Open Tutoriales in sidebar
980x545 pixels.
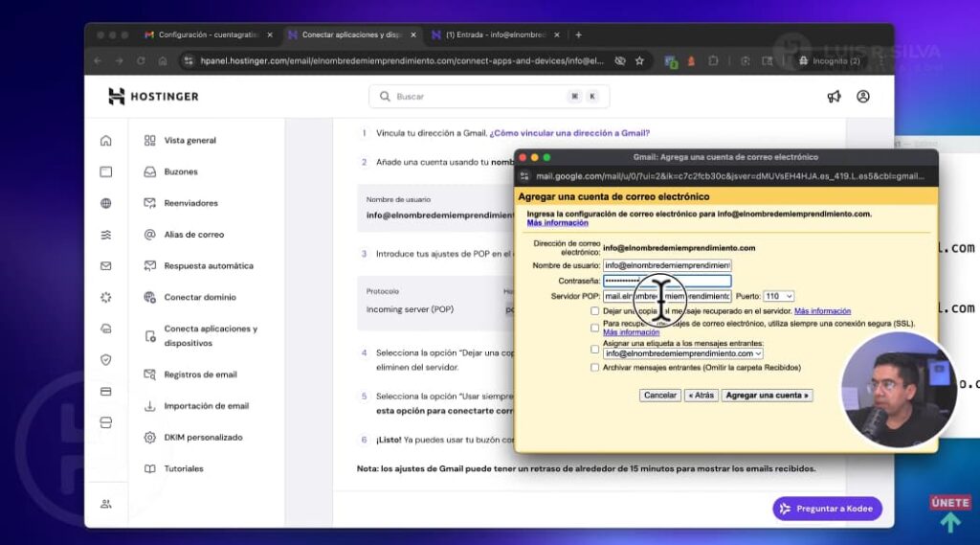pos(183,468)
